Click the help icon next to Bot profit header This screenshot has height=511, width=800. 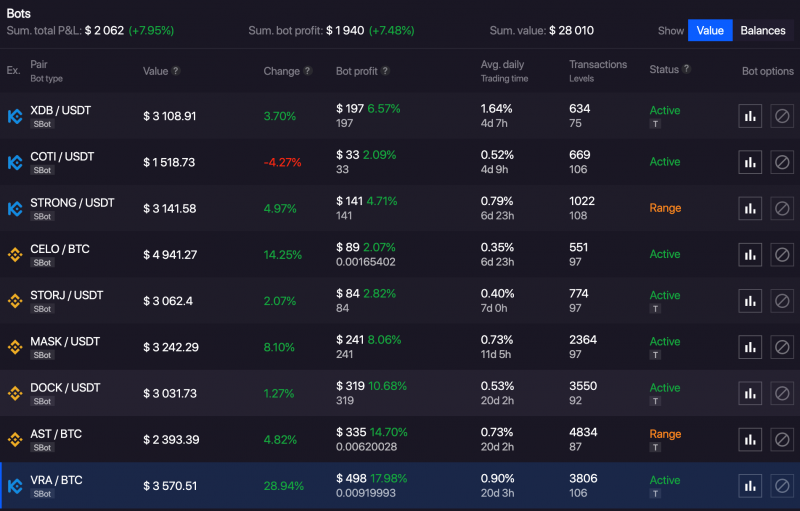click(x=385, y=70)
